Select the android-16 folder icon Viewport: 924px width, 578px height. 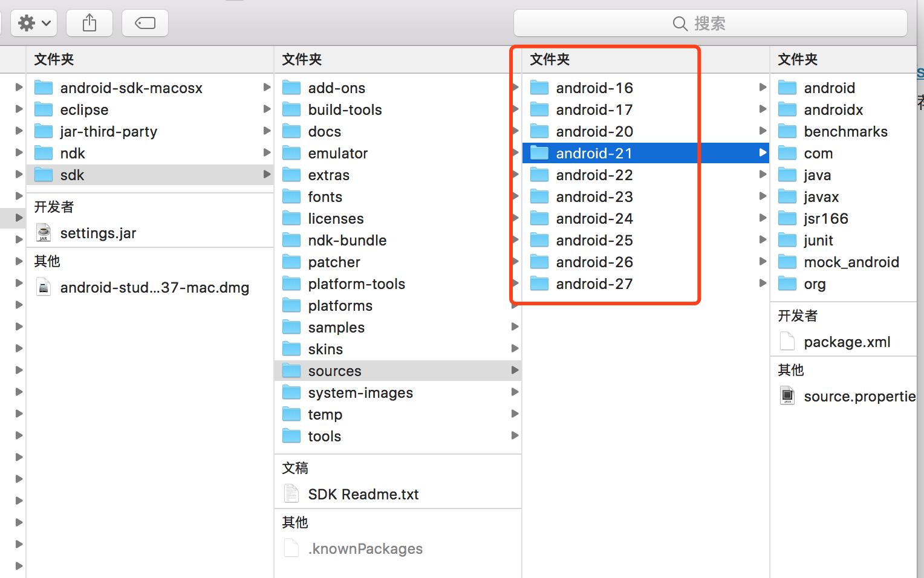pyautogui.click(x=539, y=88)
